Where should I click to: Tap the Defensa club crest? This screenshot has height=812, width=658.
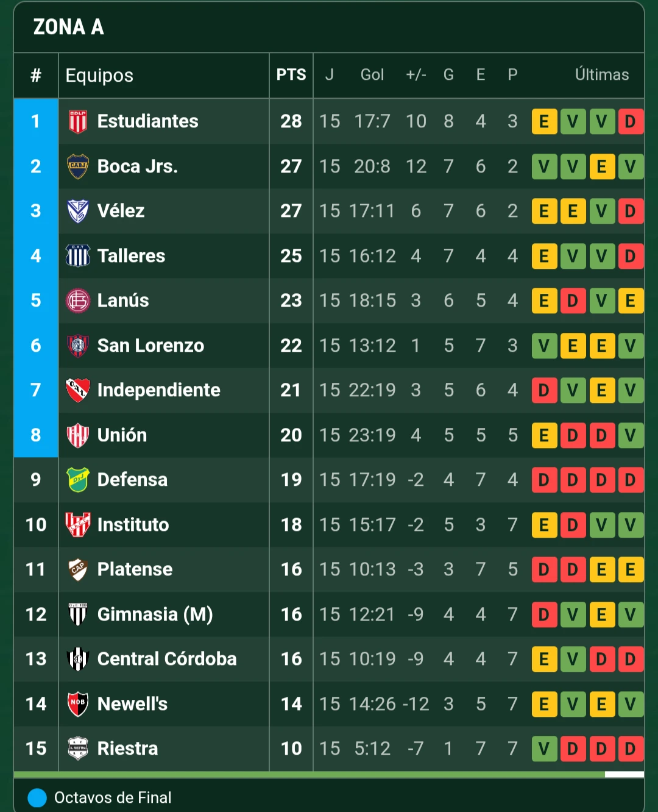coord(77,480)
